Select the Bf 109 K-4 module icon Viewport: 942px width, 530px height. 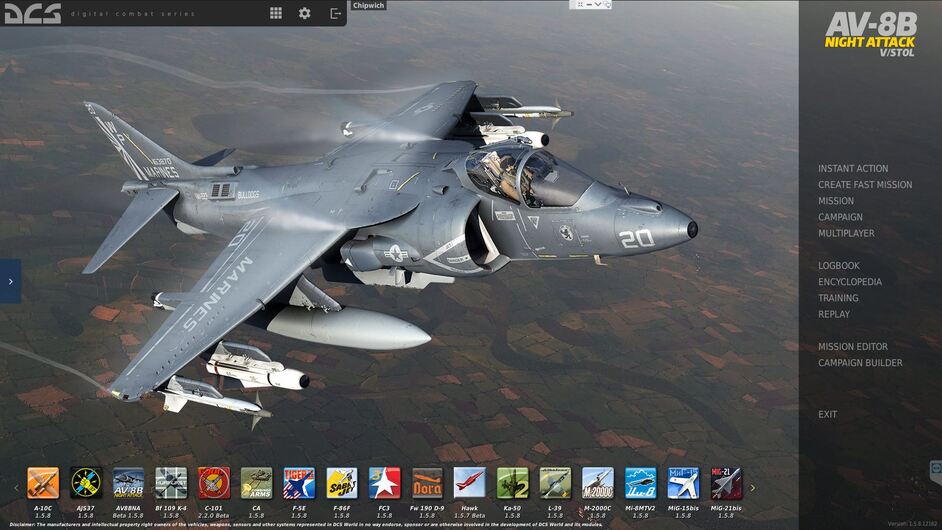(171, 483)
